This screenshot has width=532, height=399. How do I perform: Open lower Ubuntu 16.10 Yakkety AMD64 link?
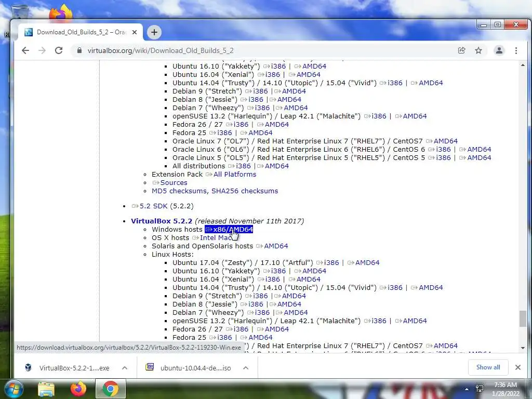click(311, 271)
